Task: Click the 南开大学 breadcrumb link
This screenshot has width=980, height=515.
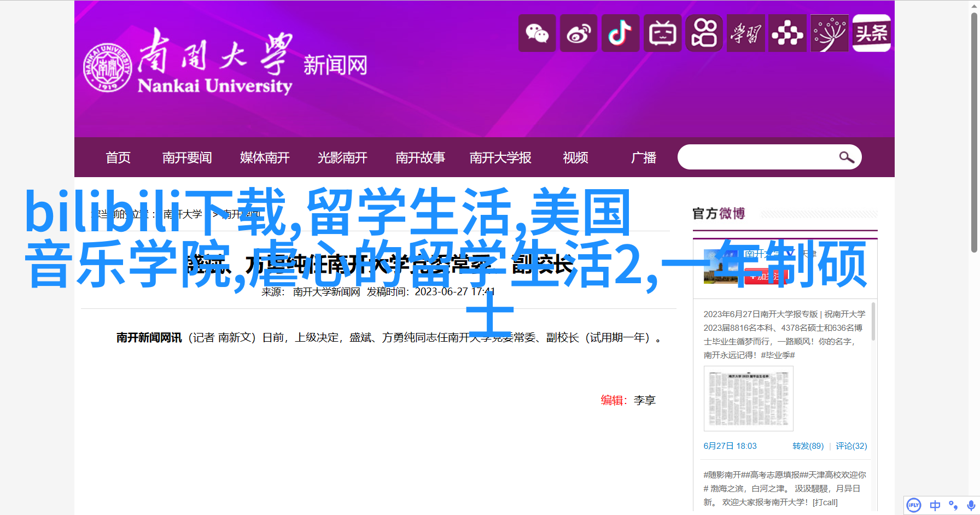Action: point(183,214)
